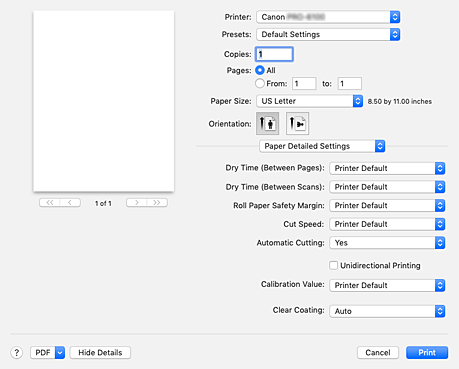The width and height of the screenshot is (459, 369).
Task: Click the '1 of 1' page indicator
Action: (x=103, y=203)
